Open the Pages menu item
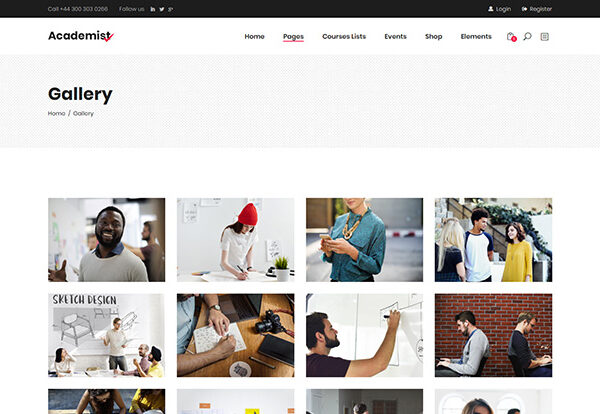Screen dimensions: 600x414 (293, 36)
